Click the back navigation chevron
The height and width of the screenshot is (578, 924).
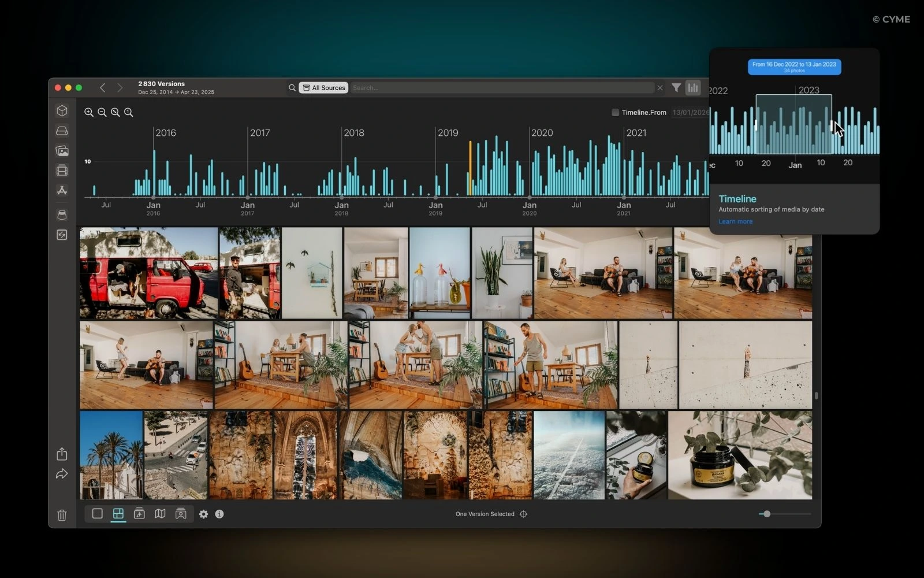coord(102,87)
